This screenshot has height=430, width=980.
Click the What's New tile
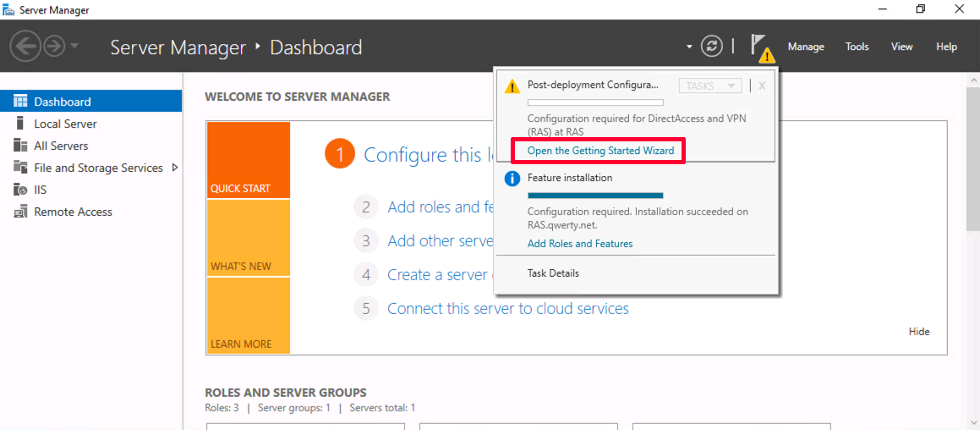coord(248,238)
